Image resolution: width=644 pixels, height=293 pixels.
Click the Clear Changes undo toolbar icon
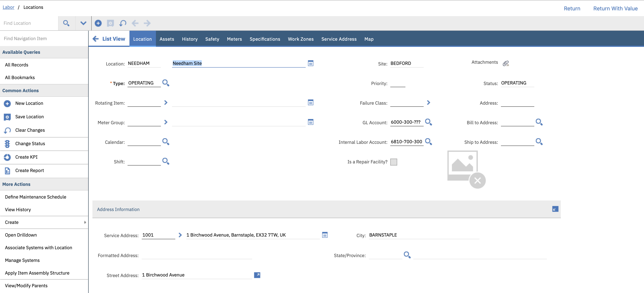123,23
